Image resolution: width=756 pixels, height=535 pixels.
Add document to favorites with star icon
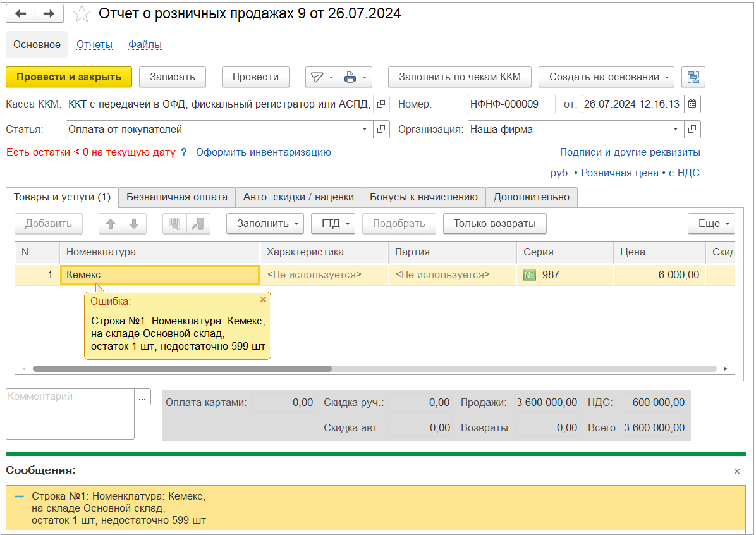coord(82,13)
